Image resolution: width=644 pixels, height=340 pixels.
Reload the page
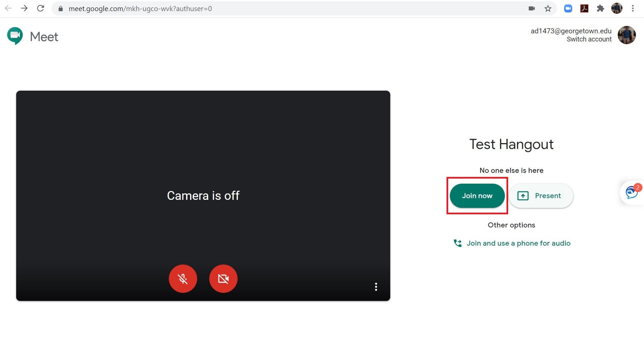40,8
